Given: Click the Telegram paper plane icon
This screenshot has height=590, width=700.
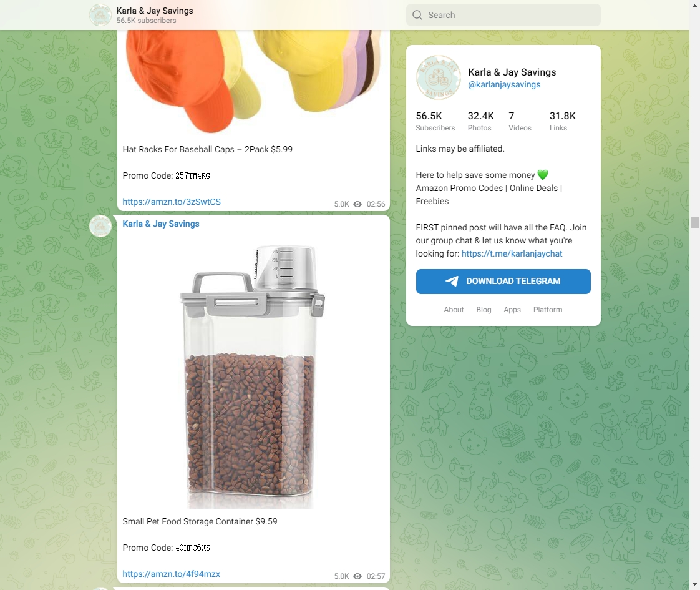Looking at the screenshot, I should click(x=452, y=282).
